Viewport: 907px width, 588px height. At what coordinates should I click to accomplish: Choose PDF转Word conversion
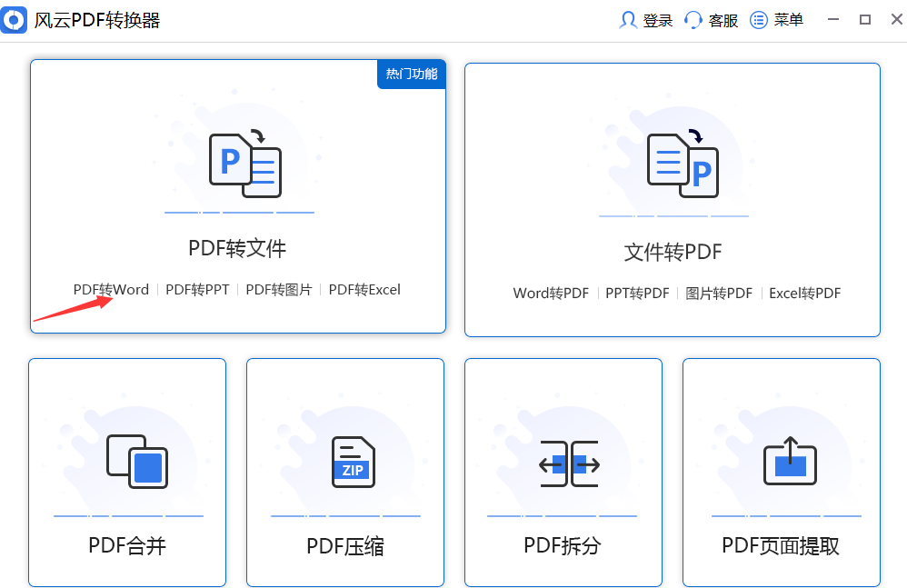pos(111,290)
